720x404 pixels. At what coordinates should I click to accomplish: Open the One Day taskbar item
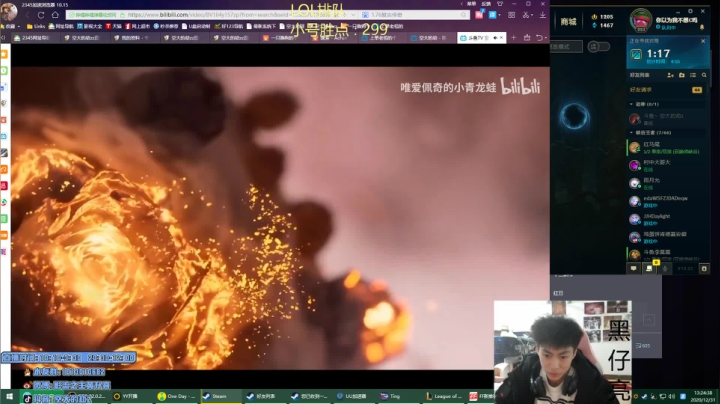tap(176, 396)
